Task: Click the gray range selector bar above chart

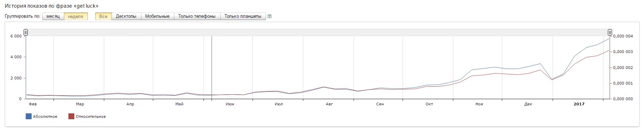Action: [x=318, y=32]
